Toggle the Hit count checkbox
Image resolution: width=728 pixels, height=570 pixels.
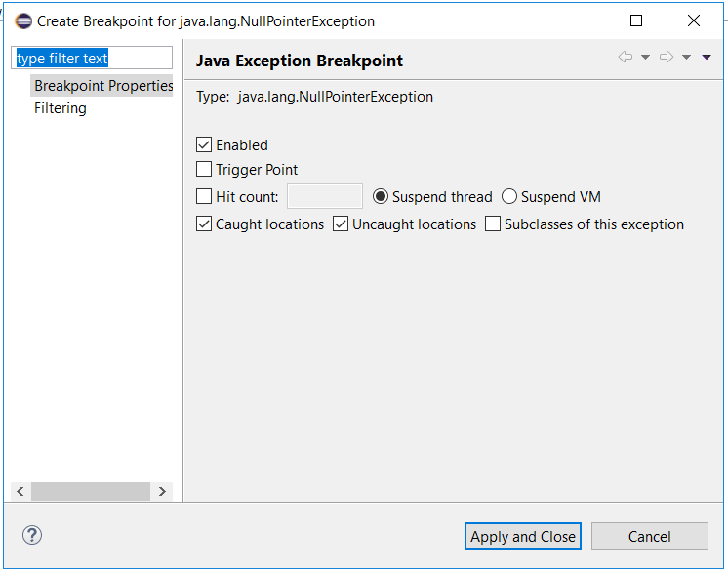pos(204,197)
